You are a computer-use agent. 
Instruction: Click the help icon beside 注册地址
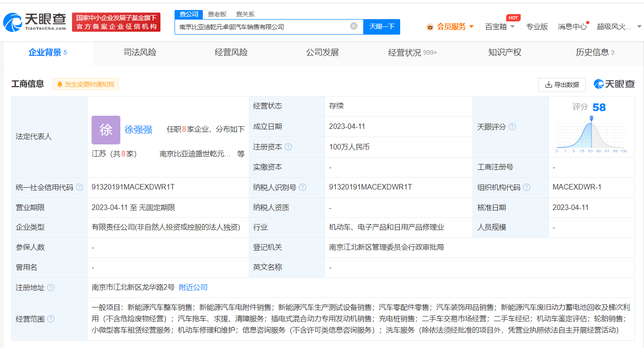[51, 287]
